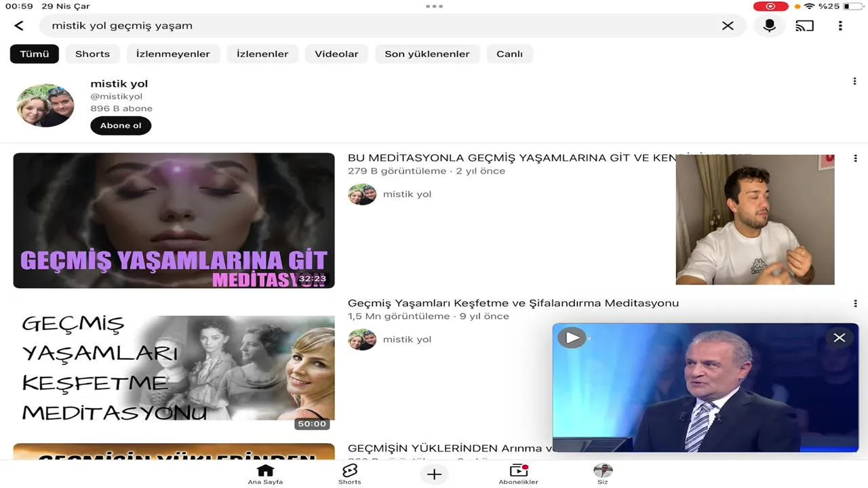Open the Siz profile tab

pyautogui.click(x=603, y=474)
